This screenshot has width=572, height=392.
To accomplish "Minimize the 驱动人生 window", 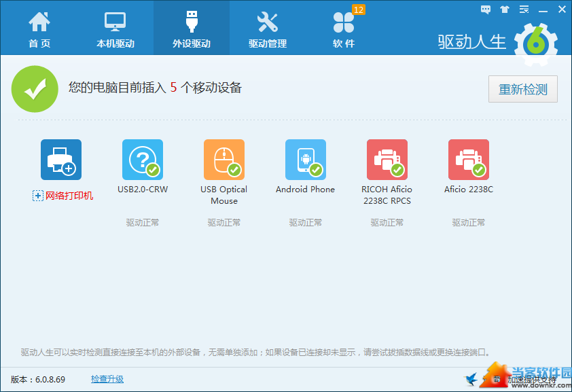I will [543, 10].
